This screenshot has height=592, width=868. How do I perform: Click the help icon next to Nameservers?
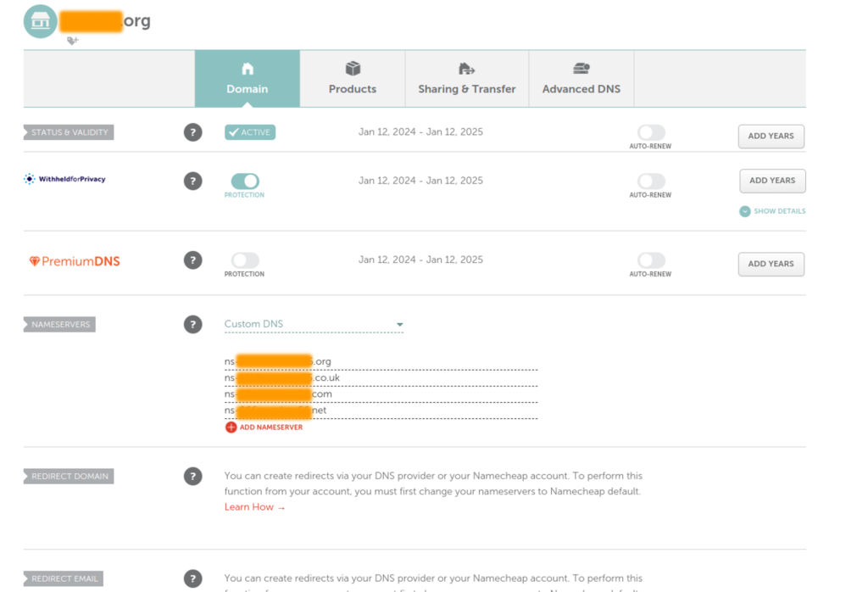click(192, 324)
